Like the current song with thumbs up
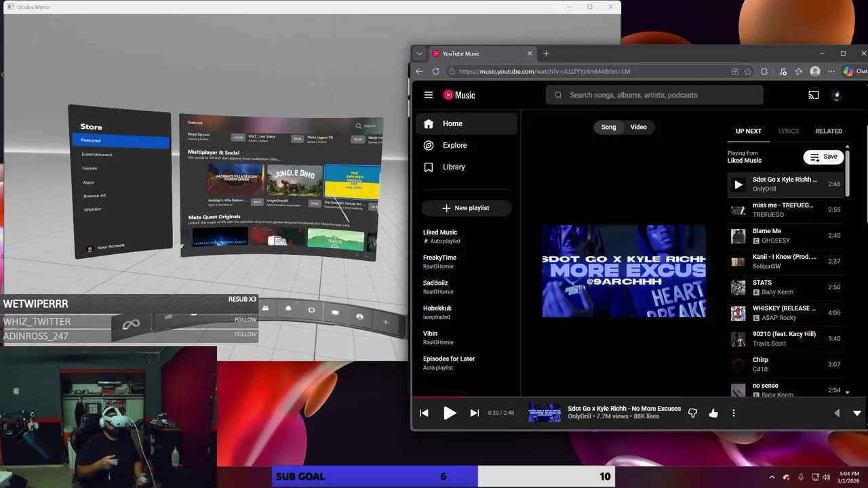Screen dimensions: 868x488 [x=713, y=413]
